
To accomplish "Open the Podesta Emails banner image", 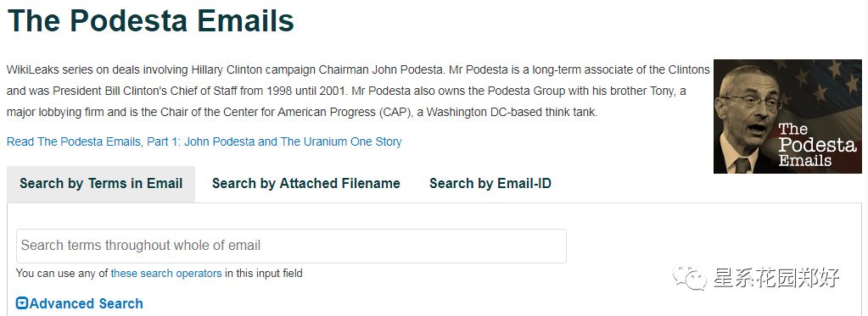I will tap(787, 117).
